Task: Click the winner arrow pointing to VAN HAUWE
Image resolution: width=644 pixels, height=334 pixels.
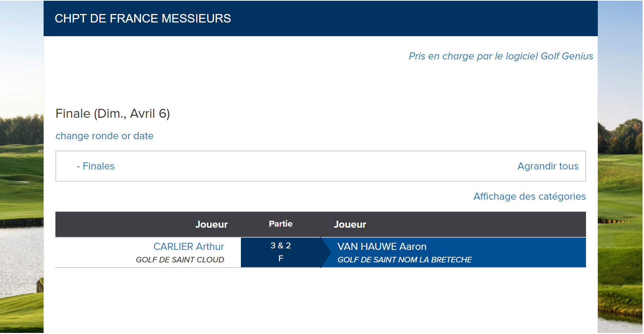Action: (x=326, y=252)
